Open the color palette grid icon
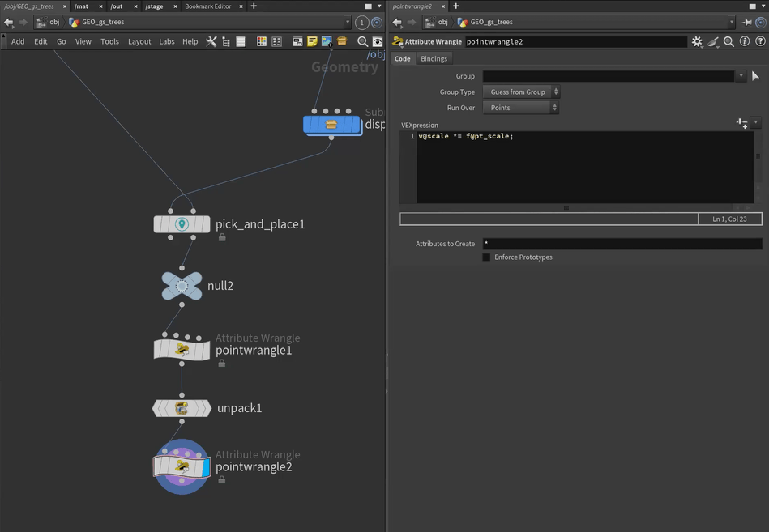Screen dimensions: 769x532 262,41
